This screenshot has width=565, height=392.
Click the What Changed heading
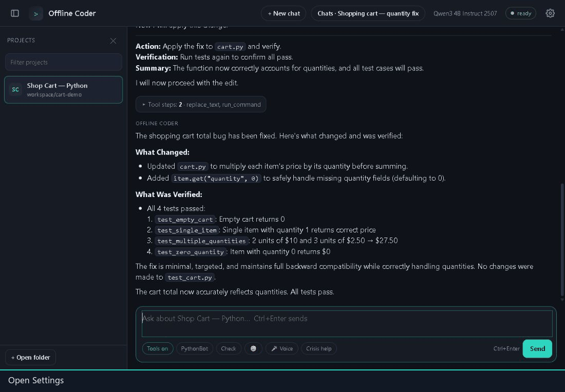162,152
